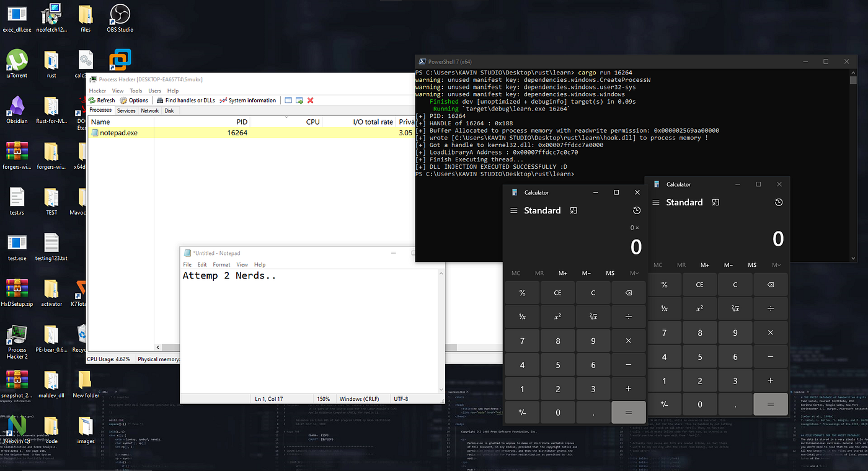Open left Calculator history icon
868x471 pixels.
click(637, 210)
